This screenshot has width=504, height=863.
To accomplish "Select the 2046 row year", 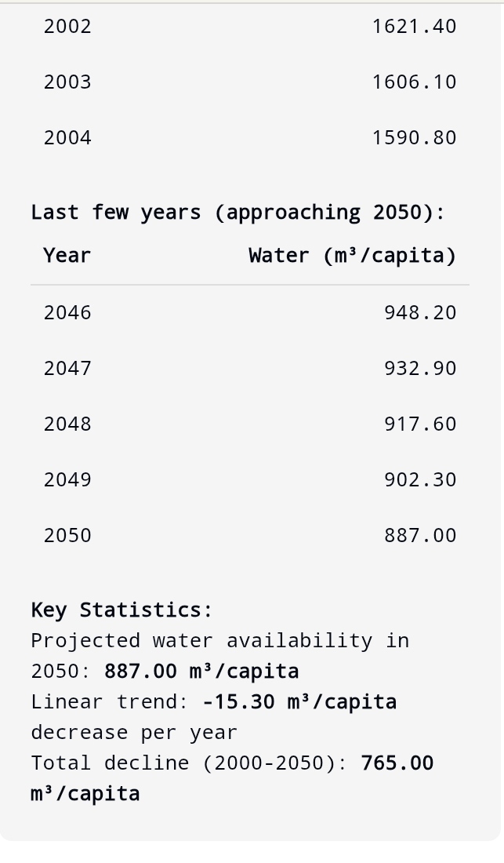I will 67,312.
